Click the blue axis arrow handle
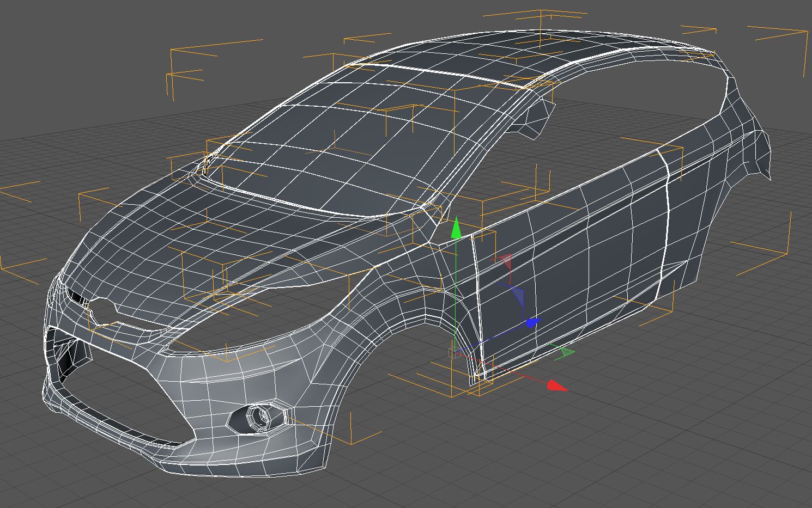812x508 pixels. click(x=532, y=323)
